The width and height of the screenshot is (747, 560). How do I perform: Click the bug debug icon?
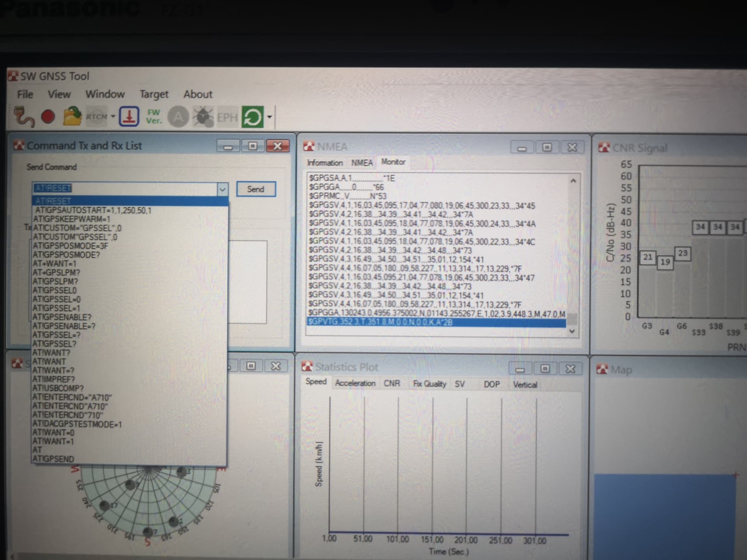[x=203, y=117]
